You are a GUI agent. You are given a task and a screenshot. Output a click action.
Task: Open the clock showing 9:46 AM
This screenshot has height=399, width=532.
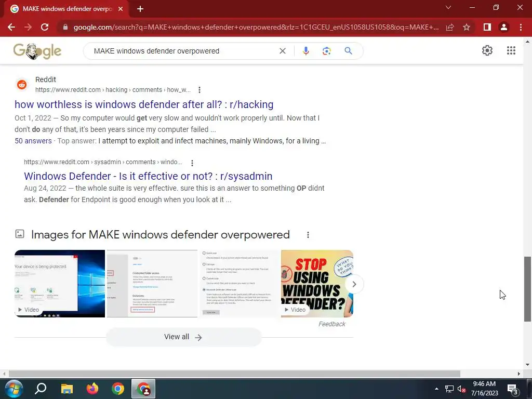coord(484,389)
